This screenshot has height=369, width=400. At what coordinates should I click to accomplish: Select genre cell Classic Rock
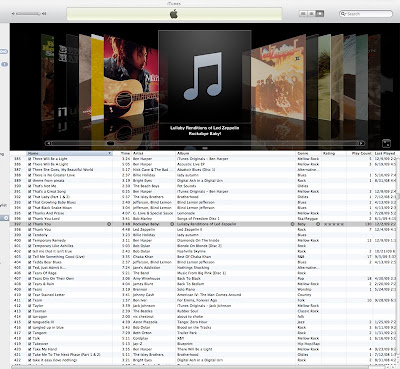pyautogui.click(x=308, y=311)
